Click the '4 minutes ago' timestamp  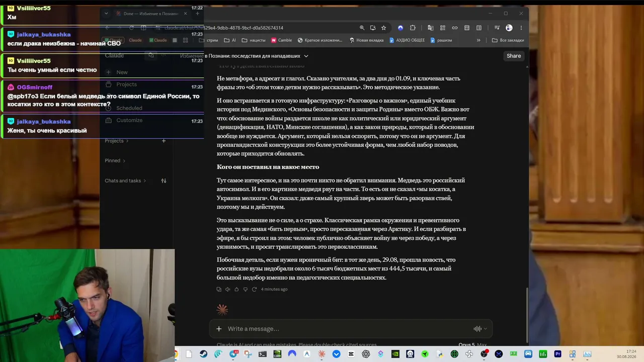click(x=274, y=289)
